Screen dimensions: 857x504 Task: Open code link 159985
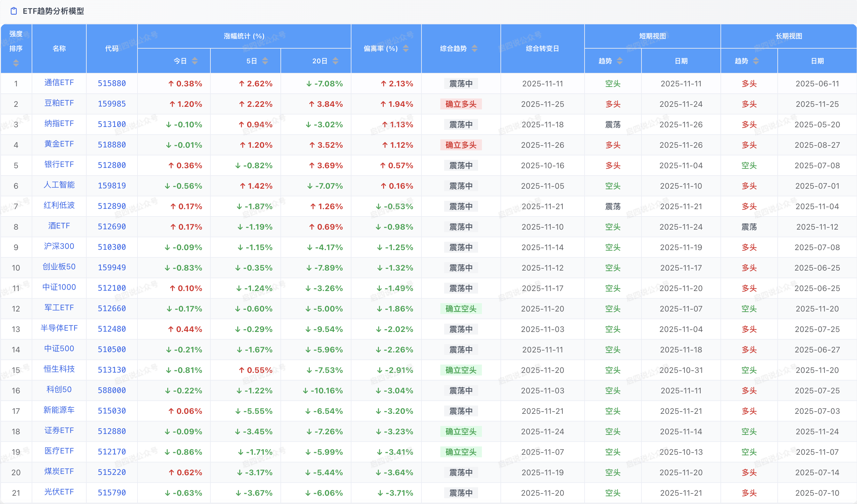pyautogui.click(x=112, y=104)
